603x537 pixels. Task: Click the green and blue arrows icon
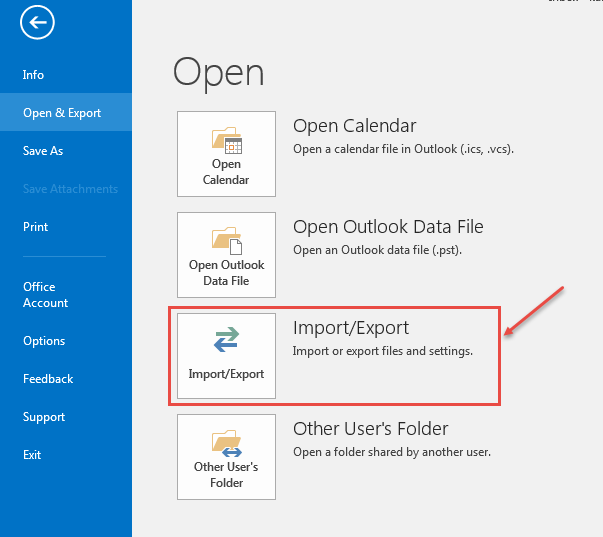pyautogui.click(x=227, y=339)
